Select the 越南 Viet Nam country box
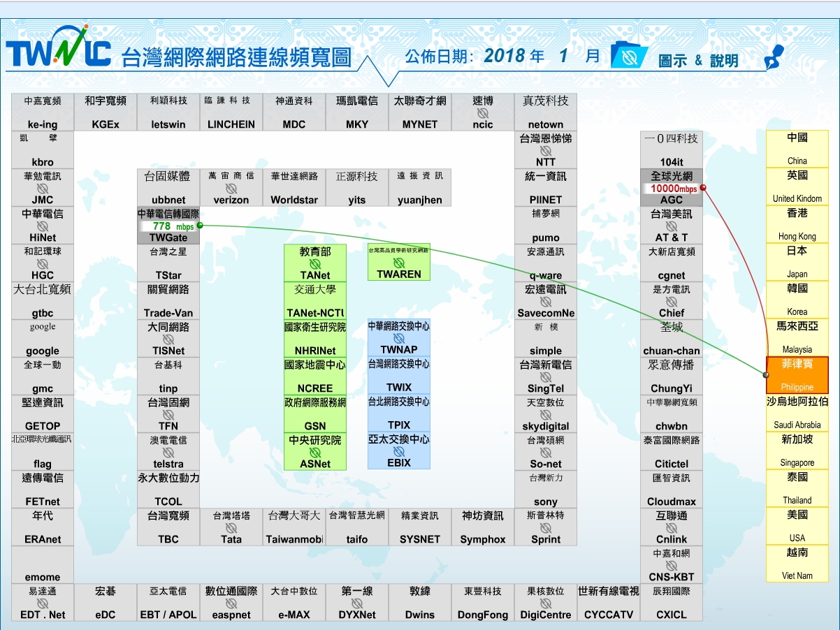The image size is (840, 630). [x=797, y=563]
